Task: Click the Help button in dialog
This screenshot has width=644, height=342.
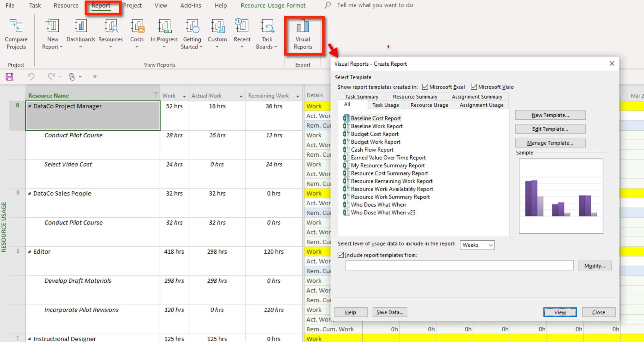Action: tap(351, 312)
